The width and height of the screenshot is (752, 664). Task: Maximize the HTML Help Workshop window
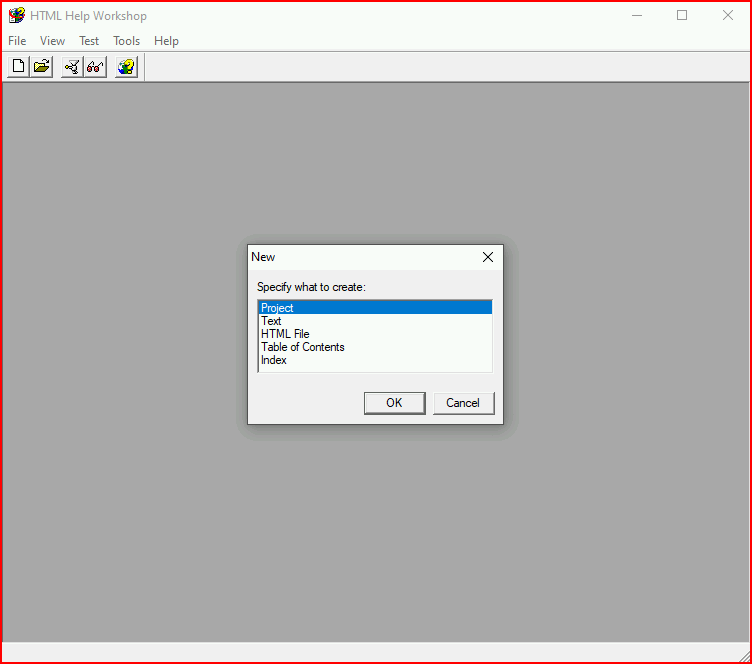[x=682, y=15]
